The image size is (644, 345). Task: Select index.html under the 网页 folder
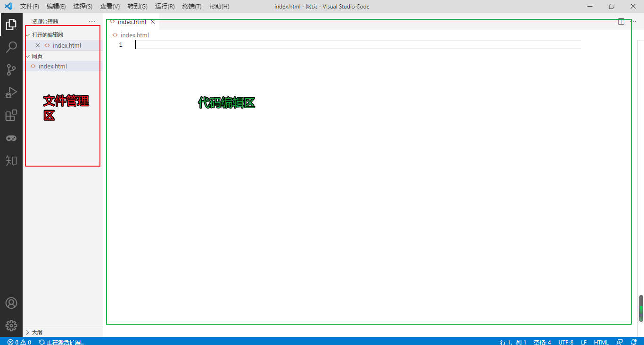52,67
